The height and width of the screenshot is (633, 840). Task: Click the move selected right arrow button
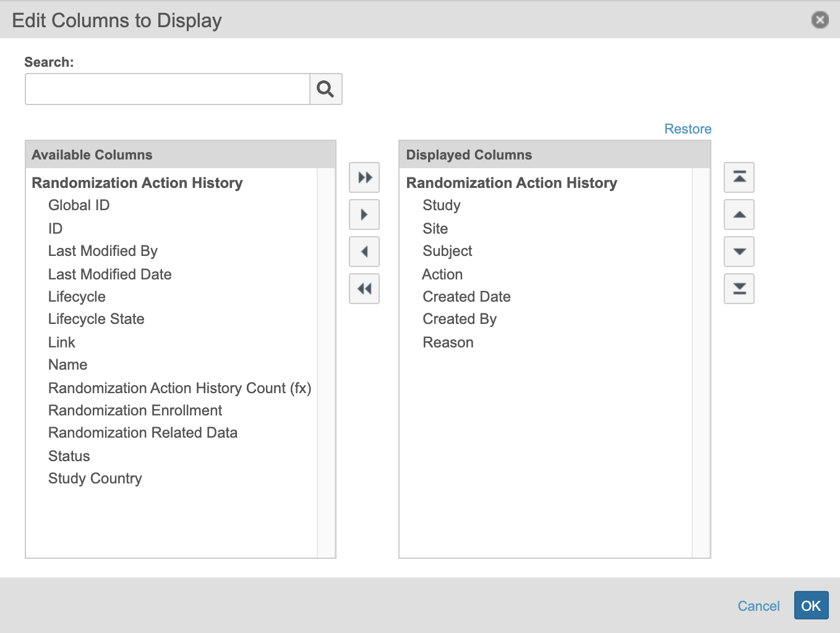pyautogui.click(x=364, y=215)
